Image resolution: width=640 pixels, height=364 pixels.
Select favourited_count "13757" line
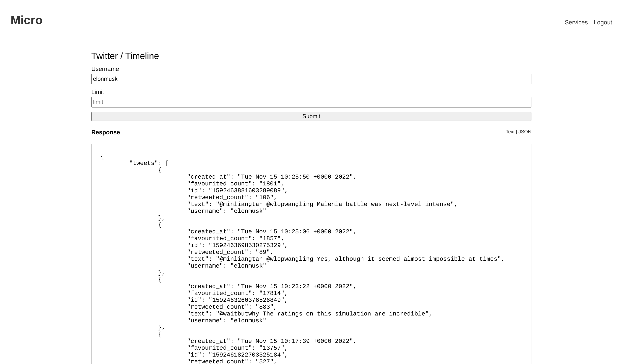coord(237,348)
